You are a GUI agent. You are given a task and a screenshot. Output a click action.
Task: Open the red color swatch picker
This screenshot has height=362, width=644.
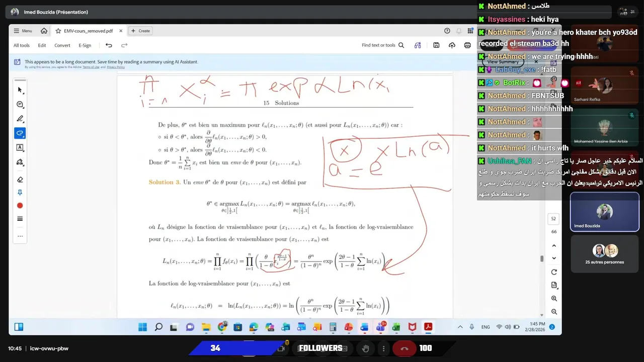pyautogui.click(x=20, y=206)
